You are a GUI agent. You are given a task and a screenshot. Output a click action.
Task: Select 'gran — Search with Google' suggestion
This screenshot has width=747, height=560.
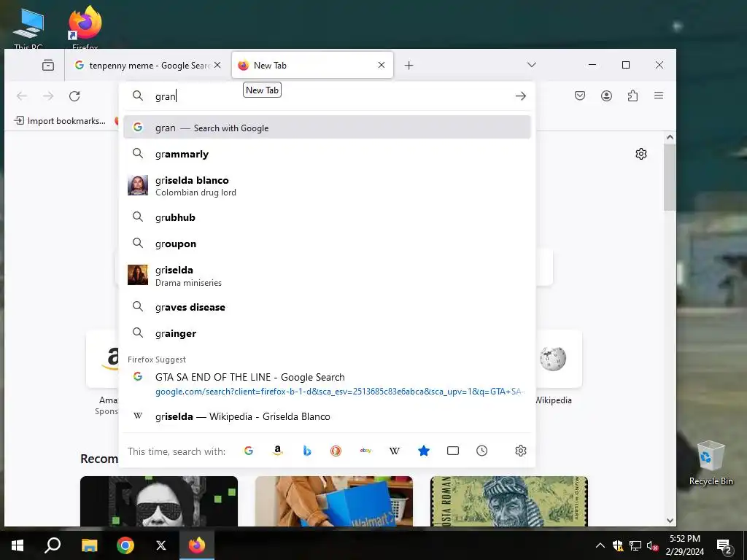327,128
